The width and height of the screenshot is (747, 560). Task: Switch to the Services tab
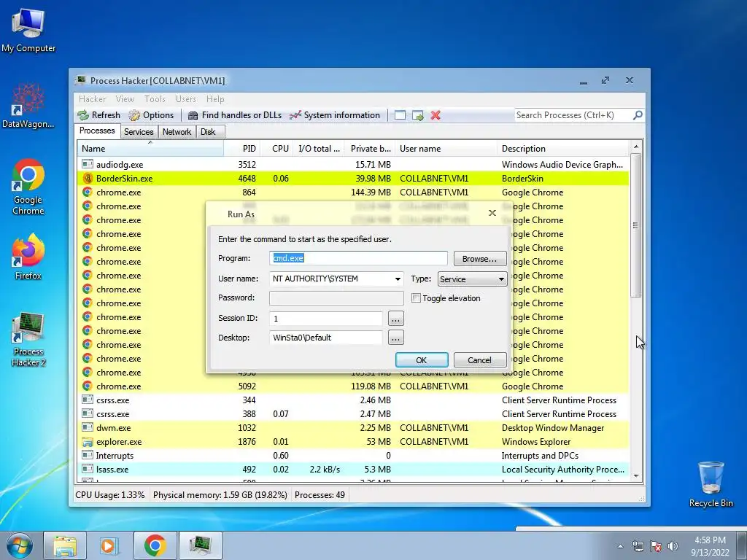click(x=139, y=132)
